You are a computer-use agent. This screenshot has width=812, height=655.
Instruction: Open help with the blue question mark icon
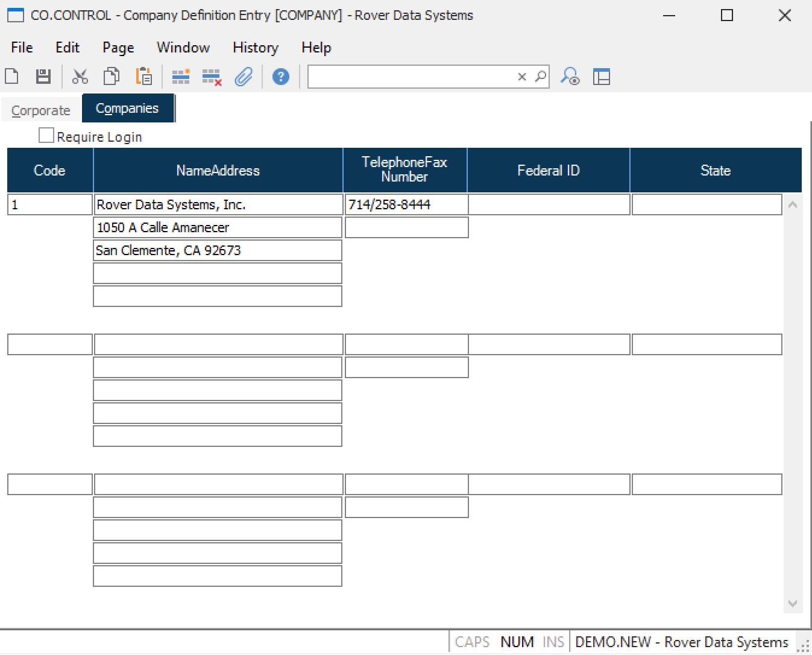pyautogui.click(x=280, y=77)
